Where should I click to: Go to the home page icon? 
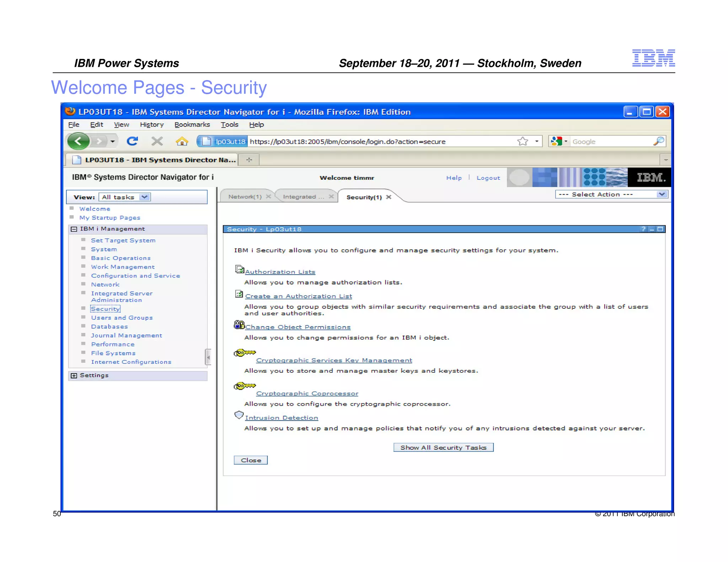tap(182, 141)
